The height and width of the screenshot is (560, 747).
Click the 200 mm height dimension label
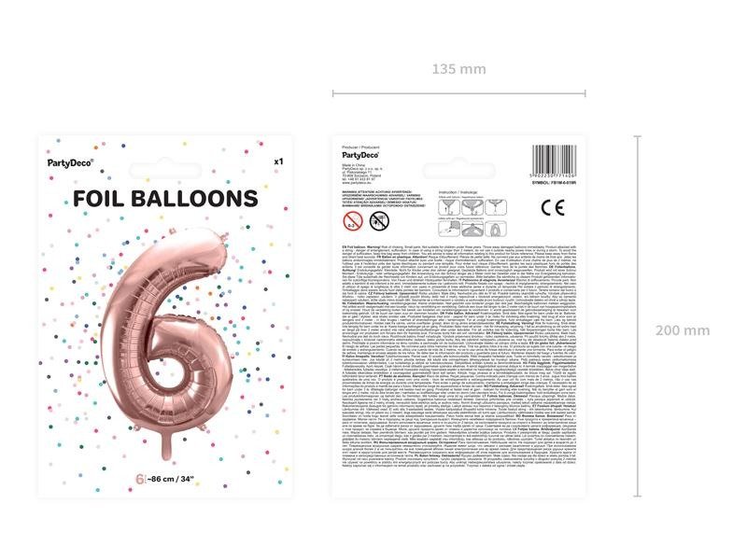coord(683,330)
